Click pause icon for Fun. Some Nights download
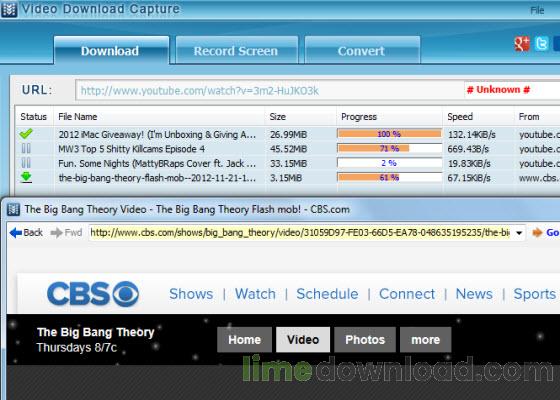 coord(26,163)
